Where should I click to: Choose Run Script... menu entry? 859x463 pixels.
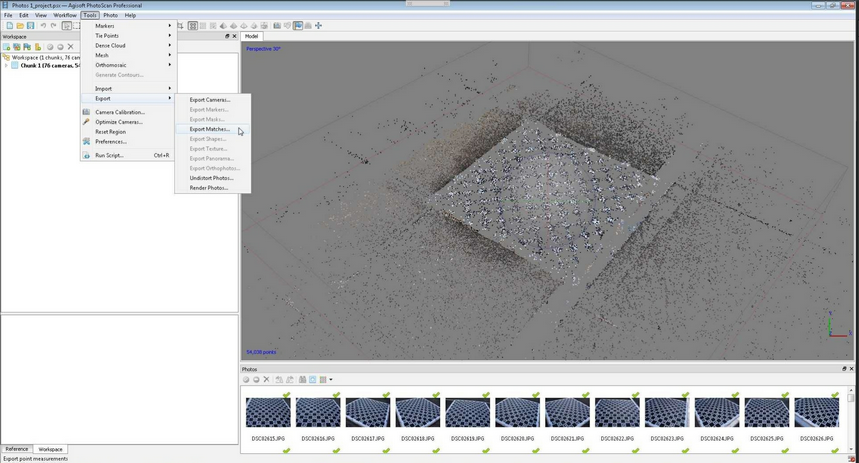128,156
